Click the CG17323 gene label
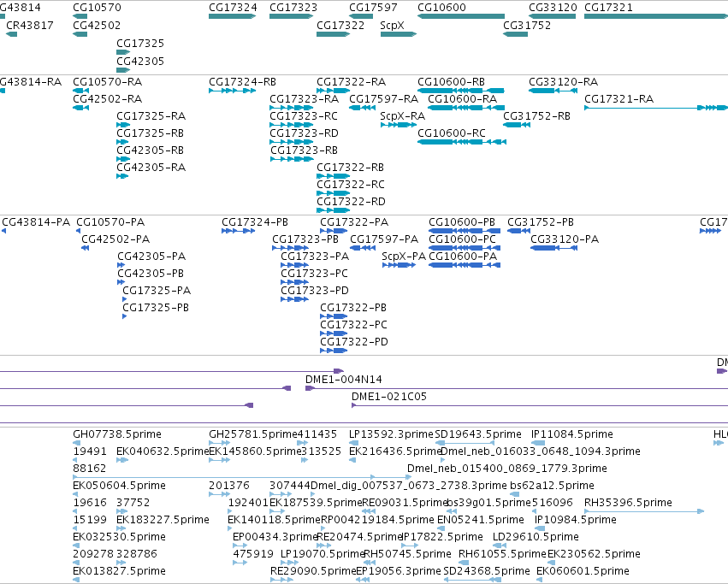 coord(293,8)
